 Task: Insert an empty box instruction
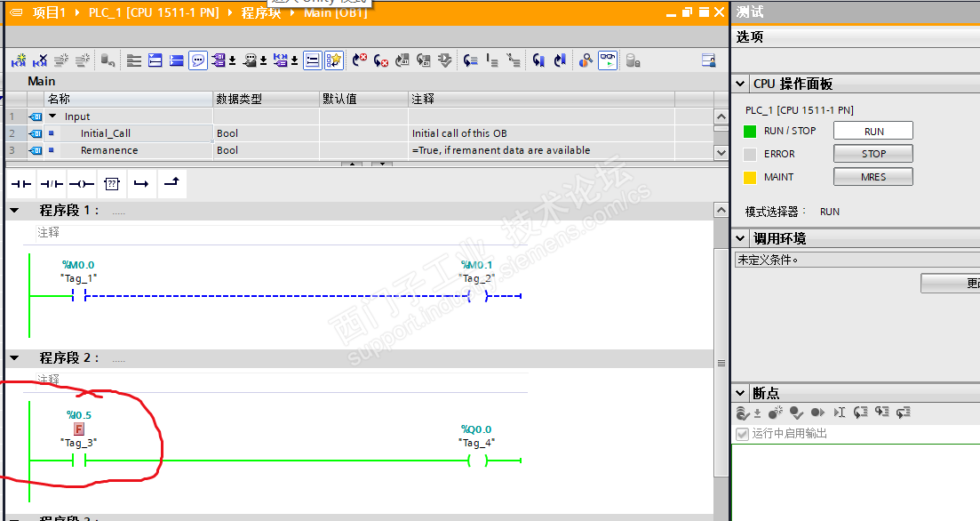pyautogui.click(x=112, y=184)
